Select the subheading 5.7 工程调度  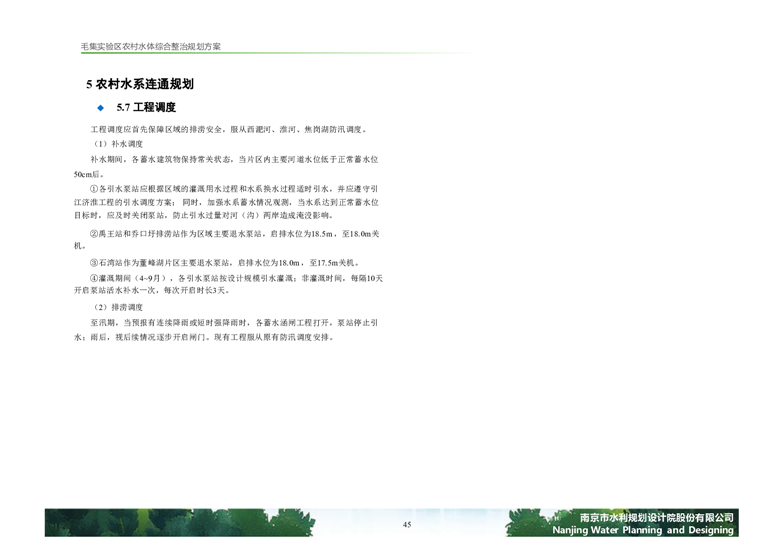click(x=146, y=108)
